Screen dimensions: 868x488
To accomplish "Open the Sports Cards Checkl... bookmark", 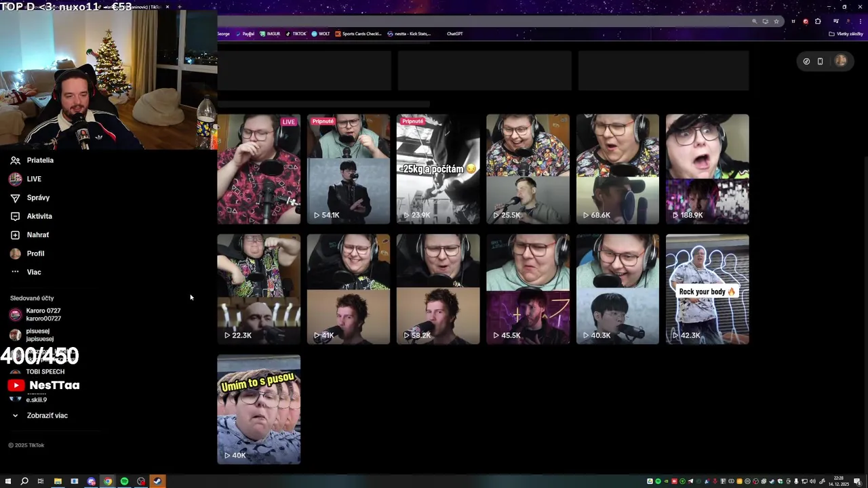I will click(x=358, y=33).
